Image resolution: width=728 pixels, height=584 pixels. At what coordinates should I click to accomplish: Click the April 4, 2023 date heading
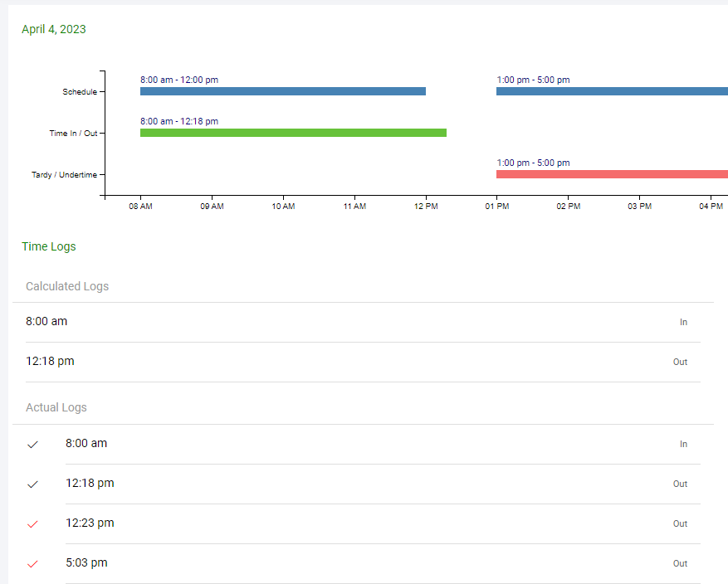pos(54,29)
